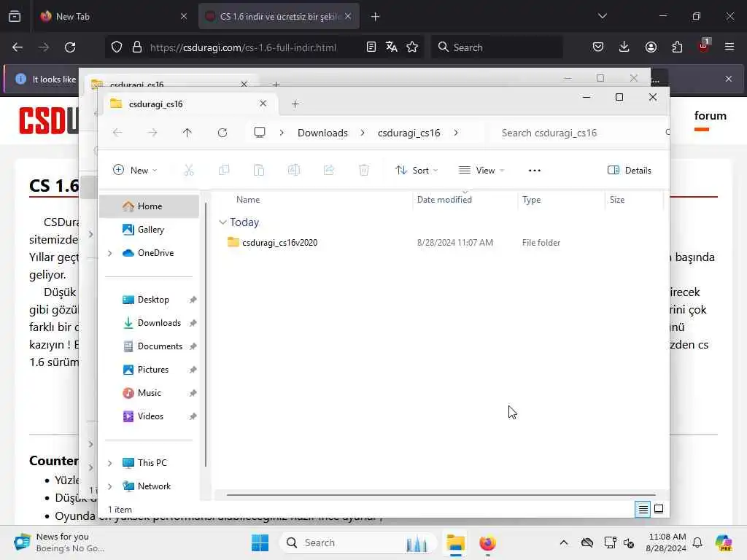Image resolution: width=747 pixels, height=560 pixels.
Task: Click chevron after Downloads in address bar
Action: click(x=363, y=133)
